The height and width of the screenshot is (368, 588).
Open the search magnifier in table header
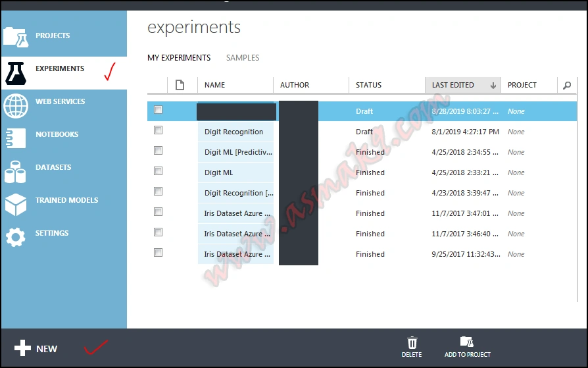[567, 85]
